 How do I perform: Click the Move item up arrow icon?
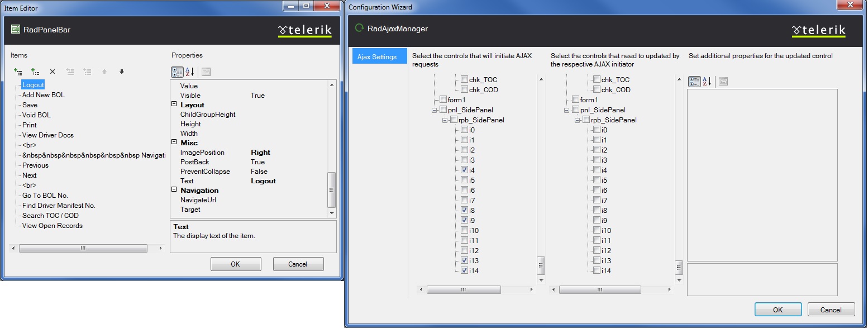pos(104,72)
